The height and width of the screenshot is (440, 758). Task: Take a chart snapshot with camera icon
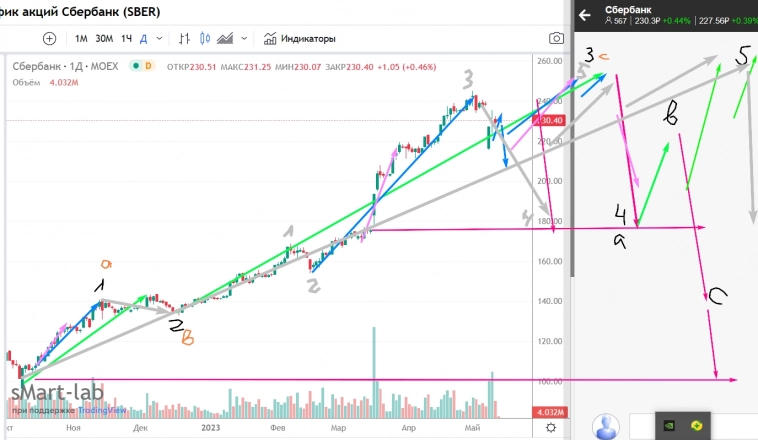(556, 38)
